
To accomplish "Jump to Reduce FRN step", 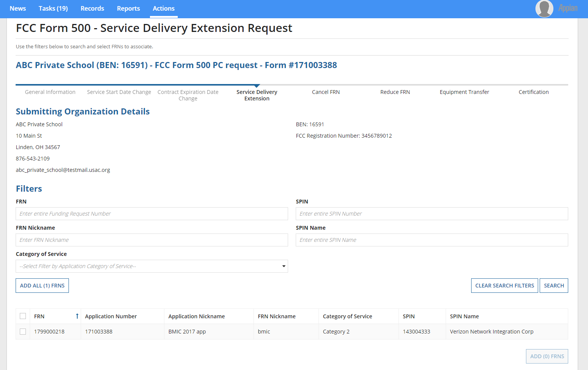I will 395,92.
